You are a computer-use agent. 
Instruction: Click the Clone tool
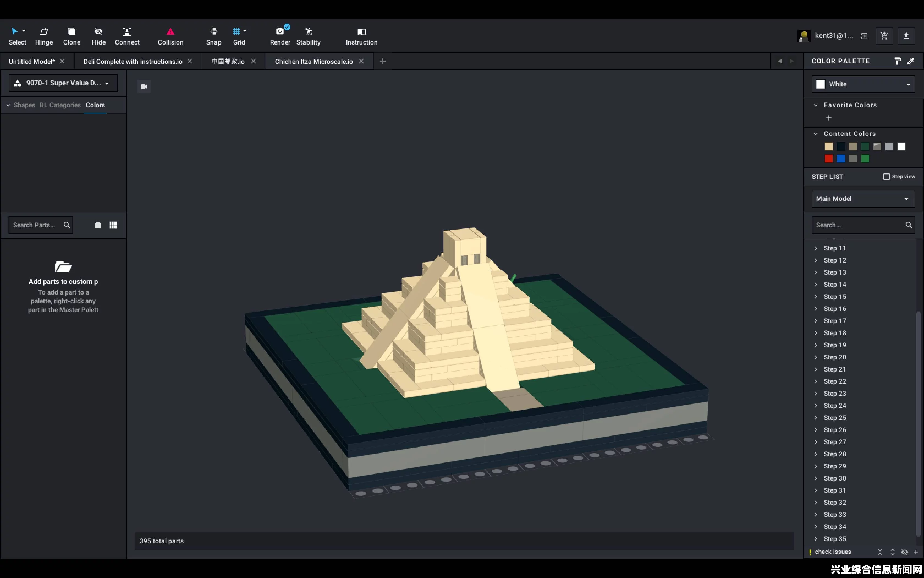click(71, 36)
